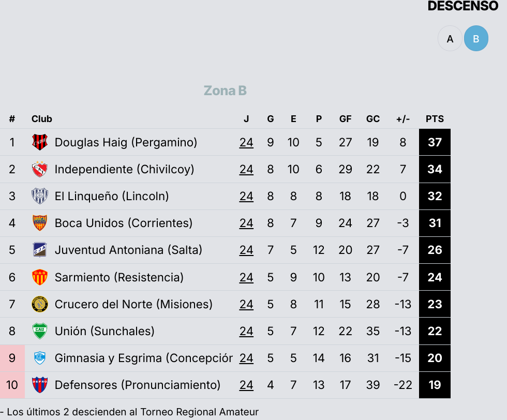Open Douglas Haig's 24 matches played link
Viewport: 507px width, 420px height.
click(246, 142)
